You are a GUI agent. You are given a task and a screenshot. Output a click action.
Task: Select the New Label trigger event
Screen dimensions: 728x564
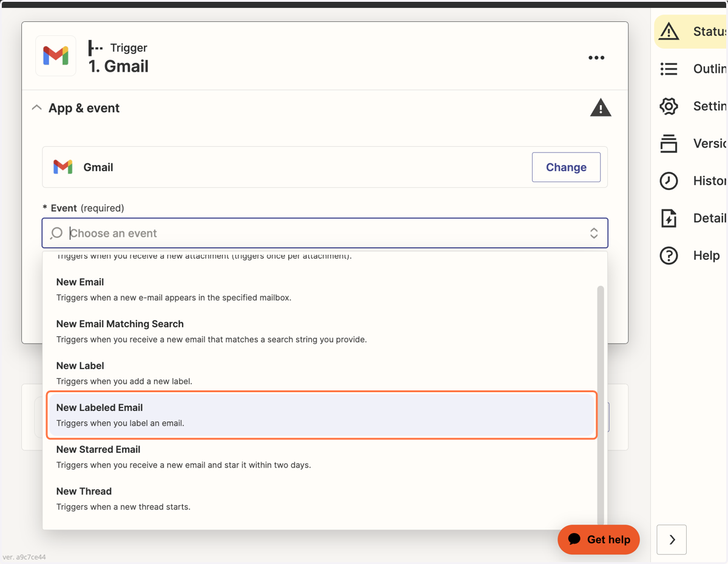pos(322,373)
